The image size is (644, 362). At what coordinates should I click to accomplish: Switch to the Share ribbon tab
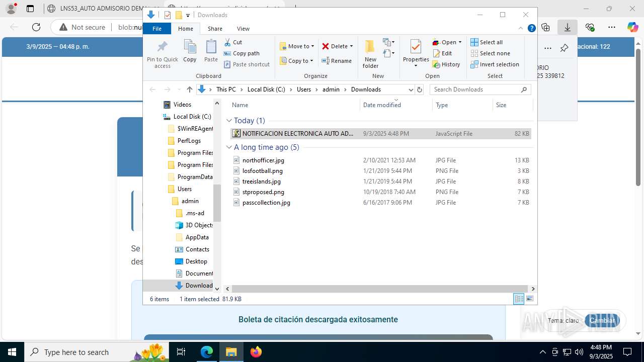tap(215, 29)
